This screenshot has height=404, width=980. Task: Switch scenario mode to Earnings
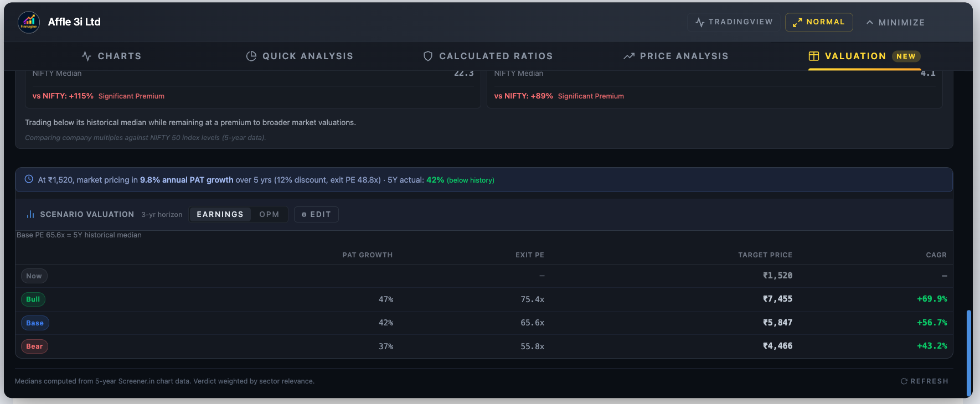(x=220, y=214)
